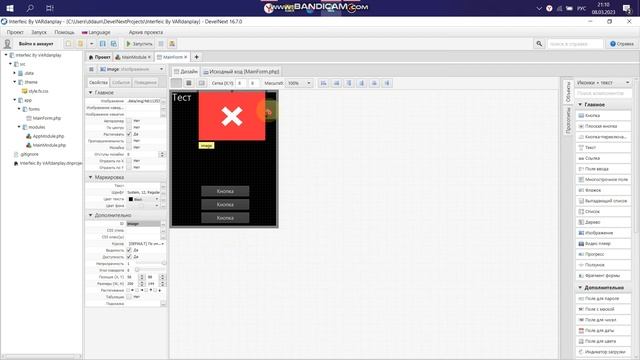Select the Кнопка component in palette
Image resolution: width=640 pixels, height=360 pixels.
click(603, 116)
